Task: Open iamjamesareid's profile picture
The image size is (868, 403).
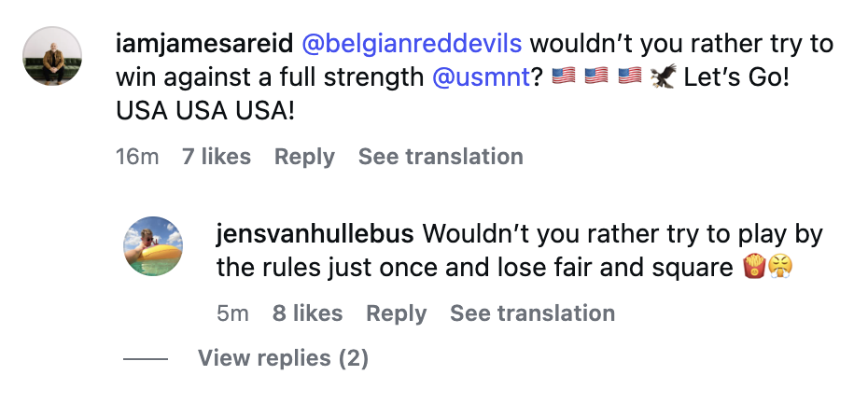Action: (52, 56)
